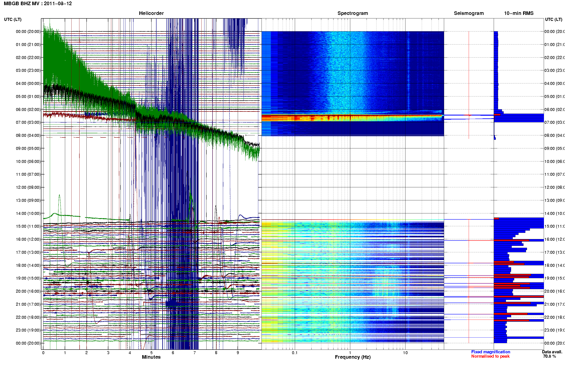
Task: Click the left '03:00 (23:00)' time label
Action: tap(28, 70)
